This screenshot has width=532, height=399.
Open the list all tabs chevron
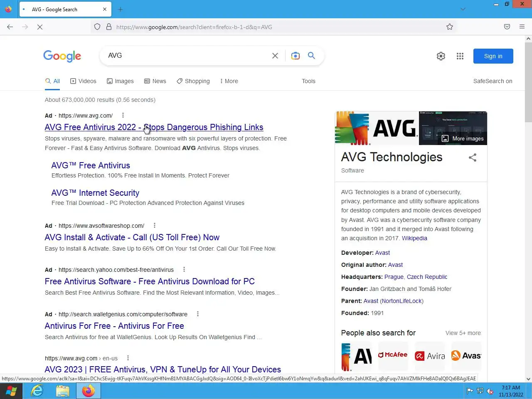click(463, 9)
